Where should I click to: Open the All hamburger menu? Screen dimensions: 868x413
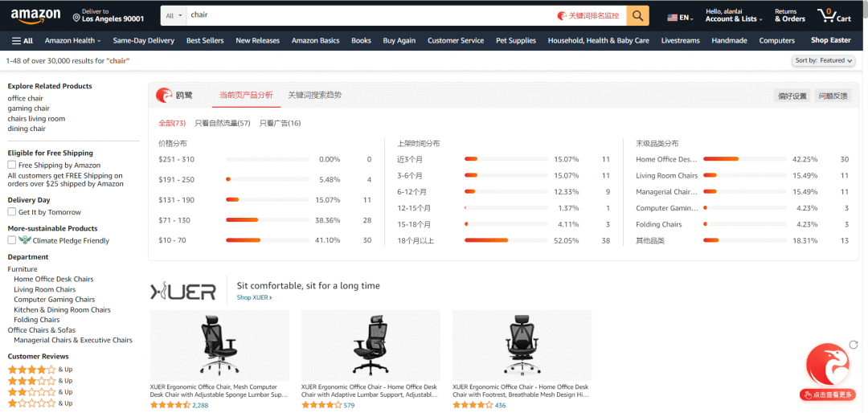[x=22, y=40]
